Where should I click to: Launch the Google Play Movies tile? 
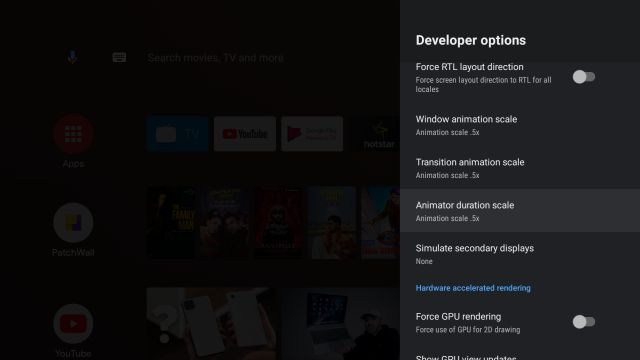[312, 134]
